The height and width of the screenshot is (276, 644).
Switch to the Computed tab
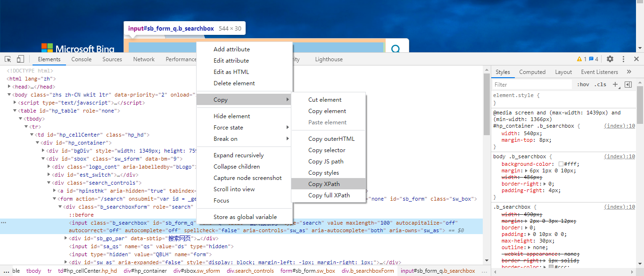coord(532,72)
